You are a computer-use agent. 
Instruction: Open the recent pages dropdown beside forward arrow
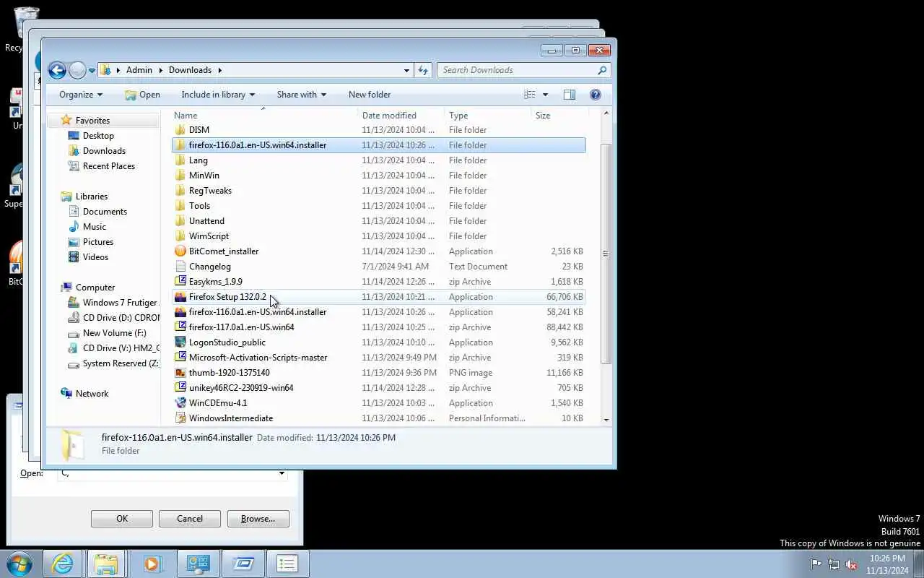(x=91, y=70)
